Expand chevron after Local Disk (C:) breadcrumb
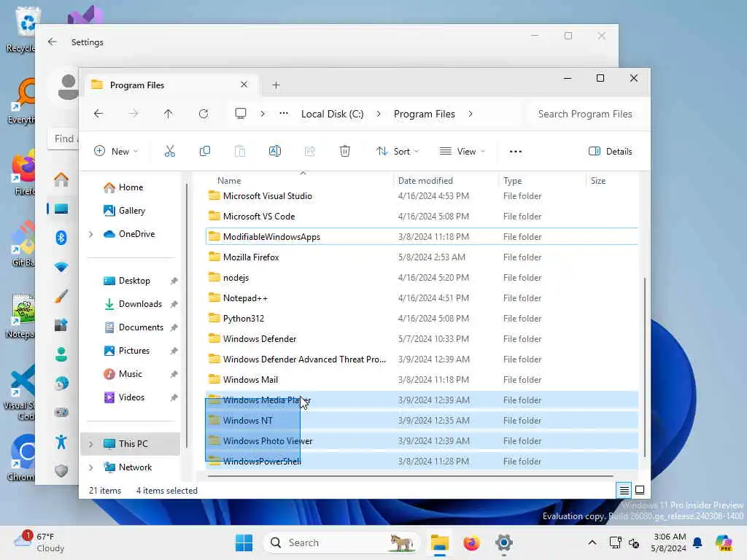 coord(379,114)
